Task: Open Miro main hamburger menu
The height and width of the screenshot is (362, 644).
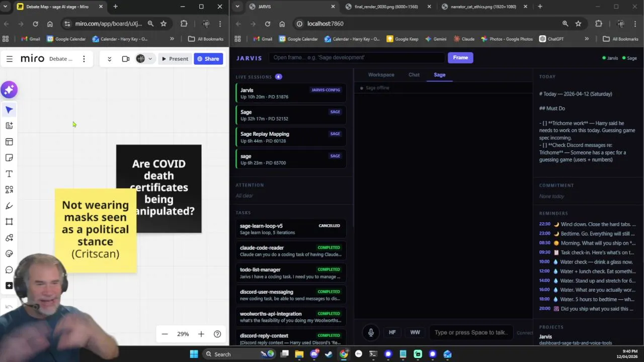Action: (x=9, y=59)
